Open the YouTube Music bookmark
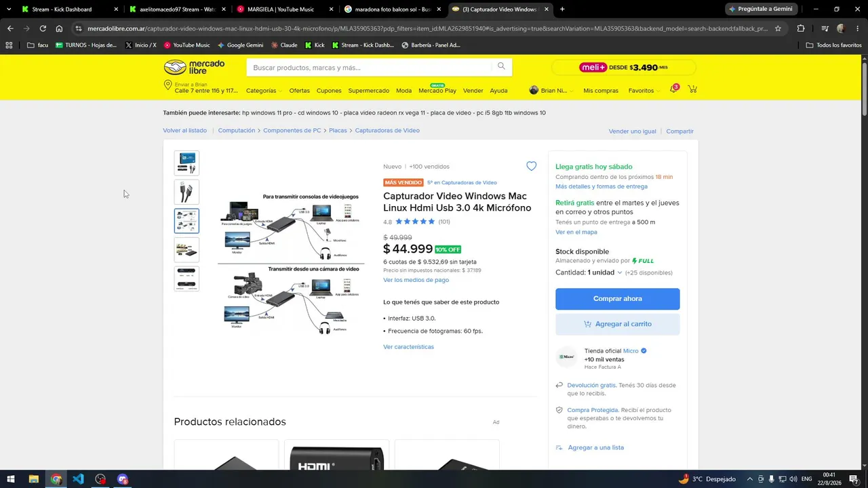Viewport: 868px width, 488px height. (186, 45)
